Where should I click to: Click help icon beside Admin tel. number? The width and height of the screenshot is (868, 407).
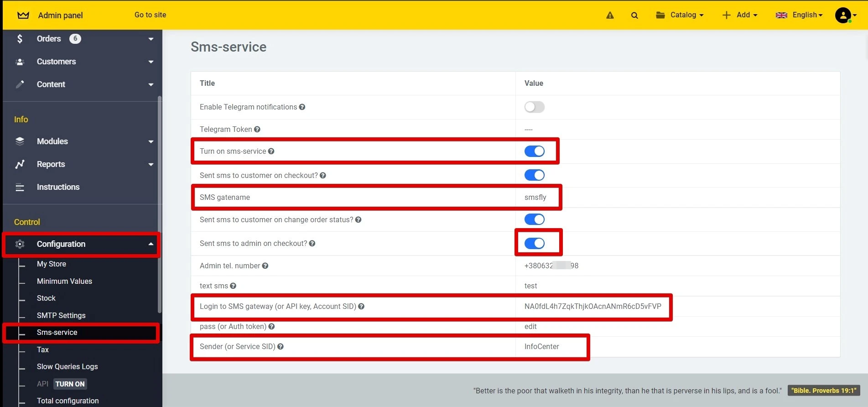tap(265, 266)
